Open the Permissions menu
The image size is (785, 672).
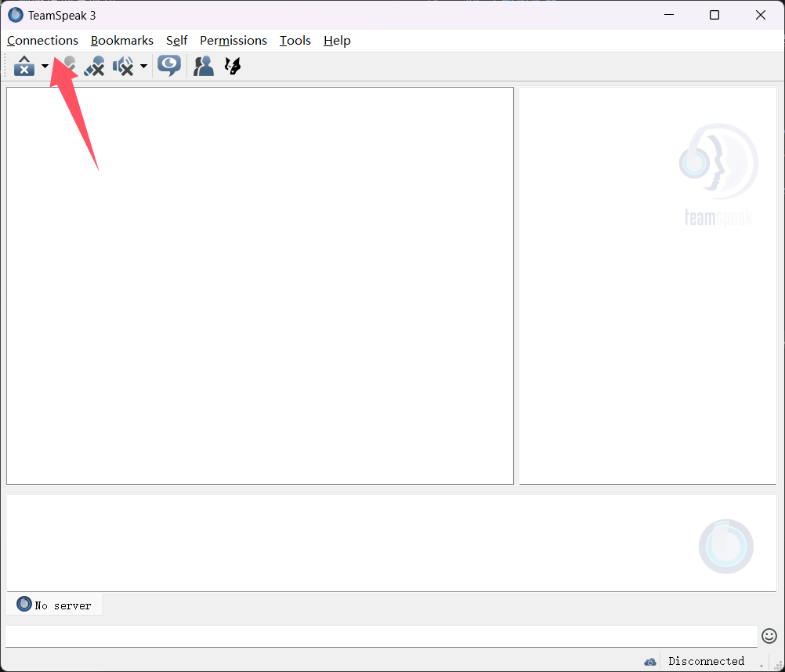(x=233, y=41)
